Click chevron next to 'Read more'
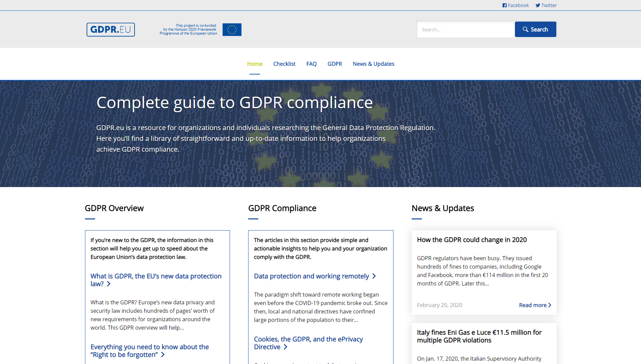The image size is (641, 364). click(x=550, y=305)
